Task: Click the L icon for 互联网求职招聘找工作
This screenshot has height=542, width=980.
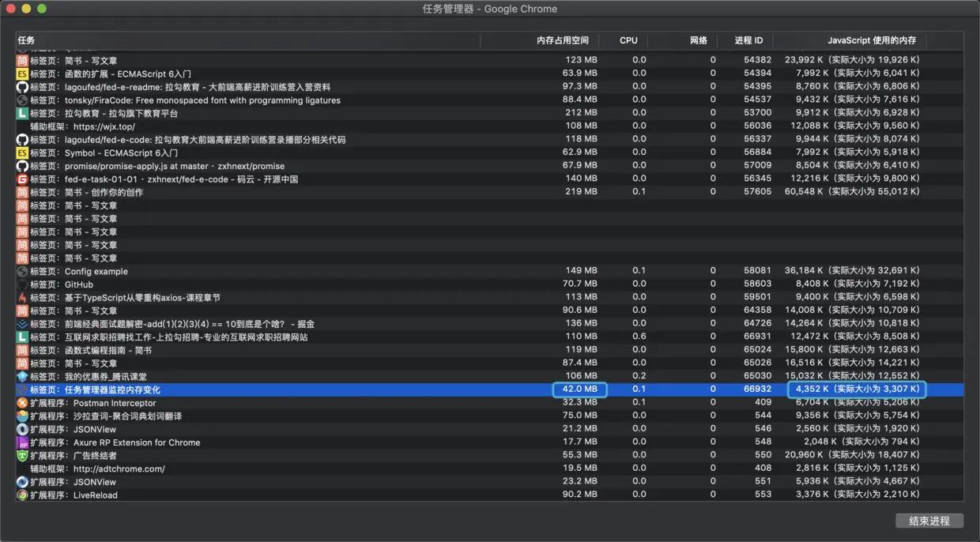Action: (22, 337)
